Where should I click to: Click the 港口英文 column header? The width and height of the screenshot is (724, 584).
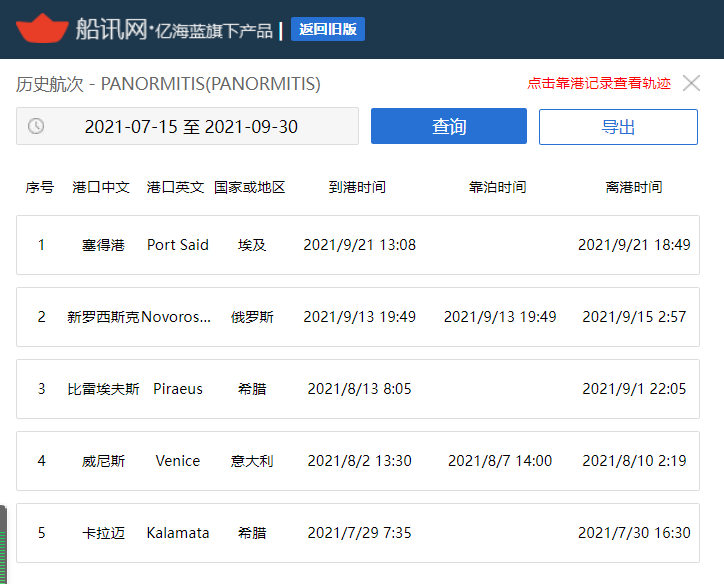175,187
